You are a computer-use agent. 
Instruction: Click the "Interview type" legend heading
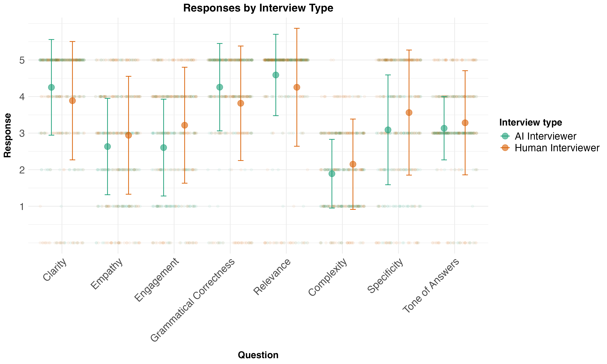[530, 122]
